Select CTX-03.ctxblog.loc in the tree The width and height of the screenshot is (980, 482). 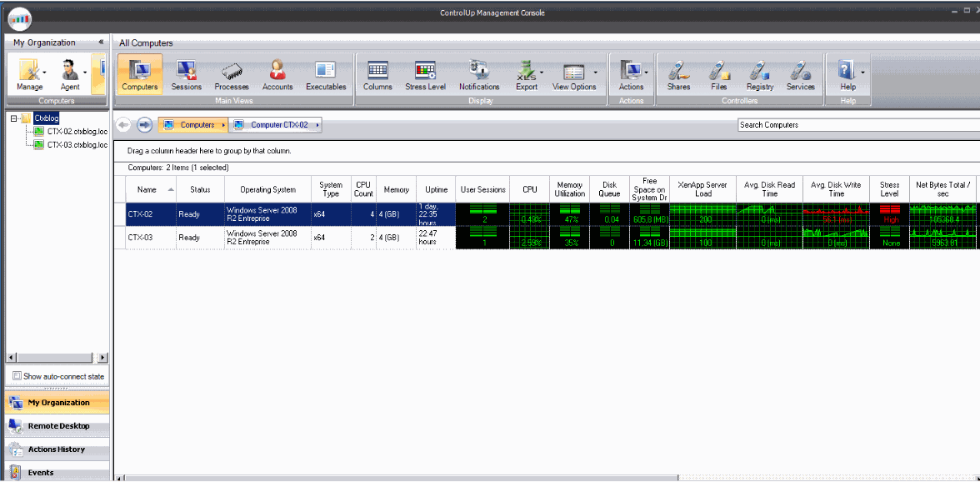pos(77,144)
